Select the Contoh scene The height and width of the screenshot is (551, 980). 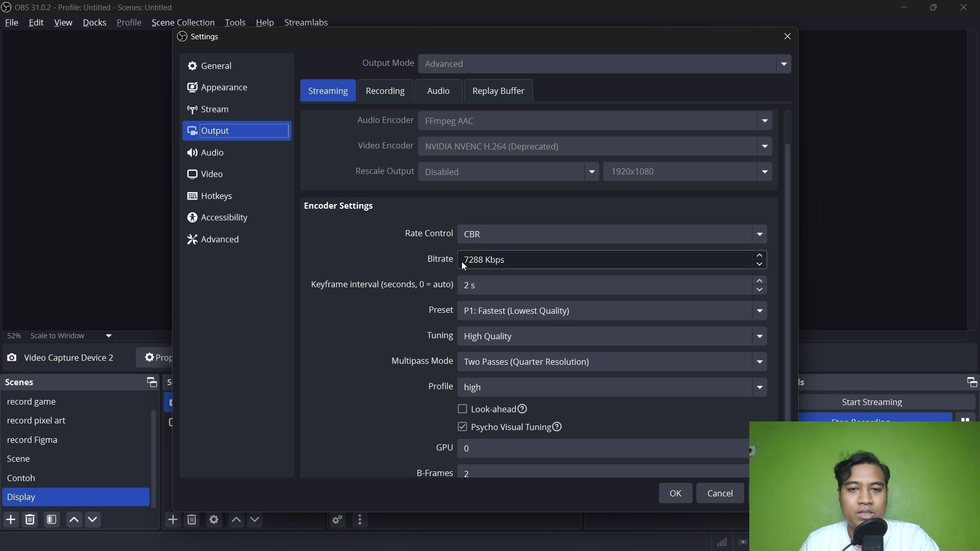76,479
